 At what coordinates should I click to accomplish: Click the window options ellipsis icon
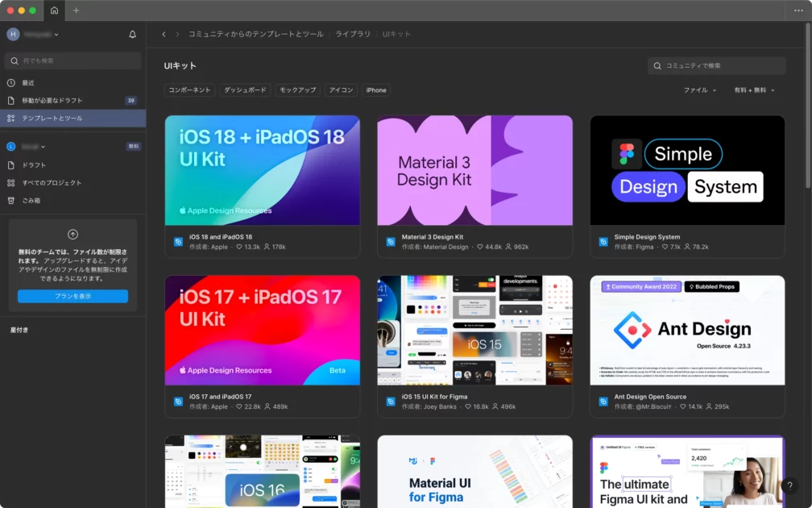[x=798, y=10]
